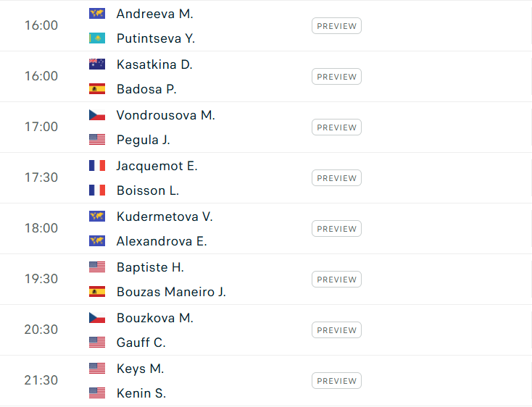Image resolution: width=532 pixels, height=407 pixels.
Task: Open preview for Andreeva vs Putintseva match
Action: [x=336, y=26]
